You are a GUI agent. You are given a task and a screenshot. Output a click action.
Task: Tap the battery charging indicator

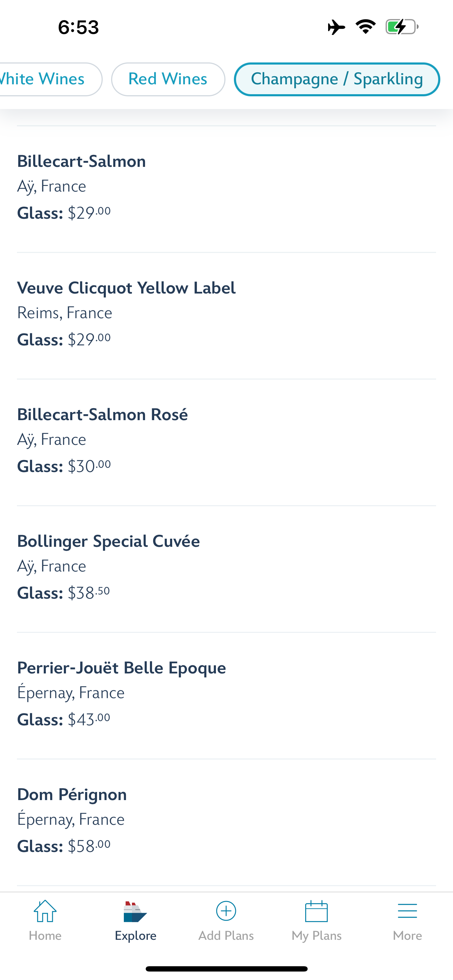(401, 27)
